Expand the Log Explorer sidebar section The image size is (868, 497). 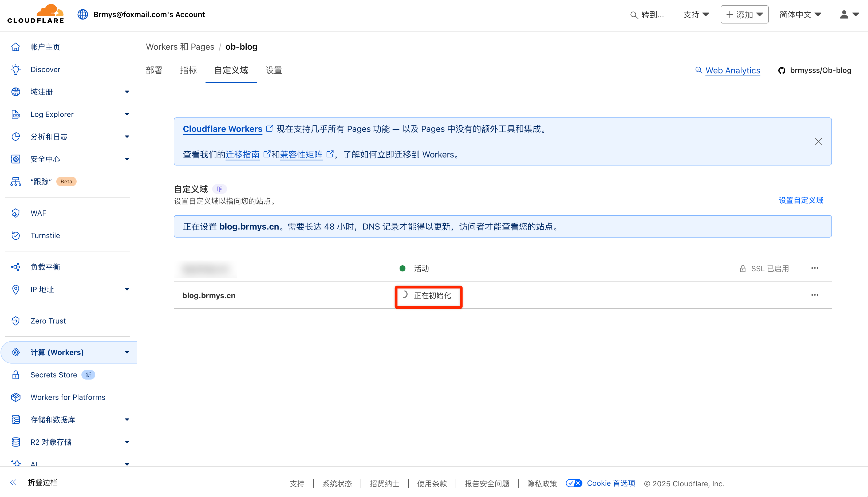pyautogui.click(x=127, y=114)
